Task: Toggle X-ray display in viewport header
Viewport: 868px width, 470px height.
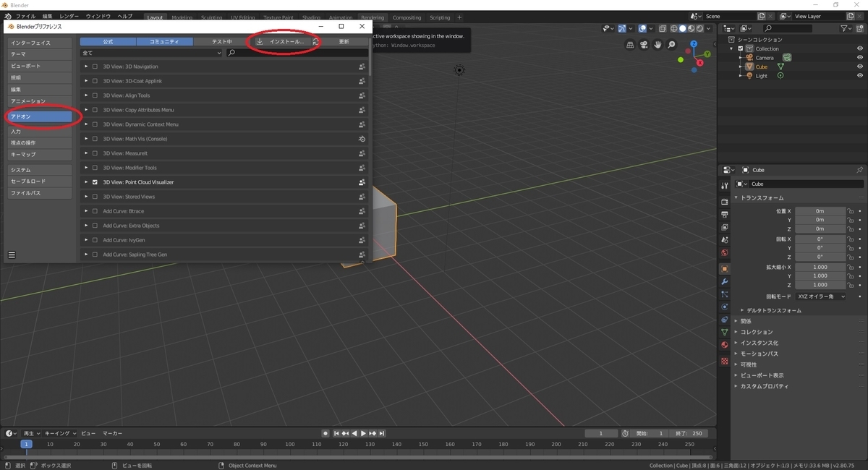Action: [x=662, y=28]
